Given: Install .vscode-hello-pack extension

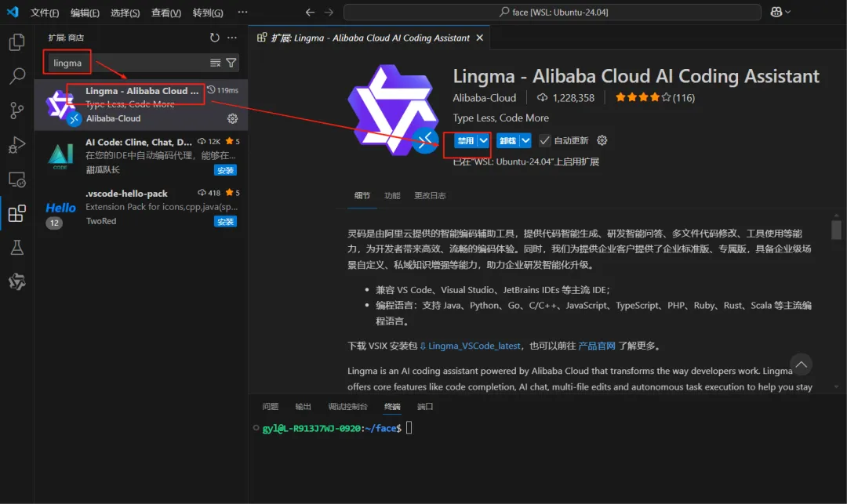Looking at the screenshot, I should coord(225,222).
